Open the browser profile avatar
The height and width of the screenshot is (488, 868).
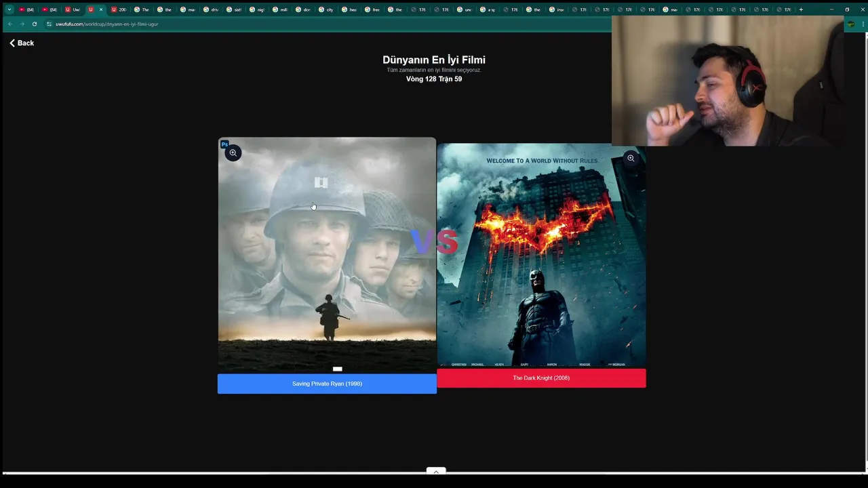[x=850, y=24]
